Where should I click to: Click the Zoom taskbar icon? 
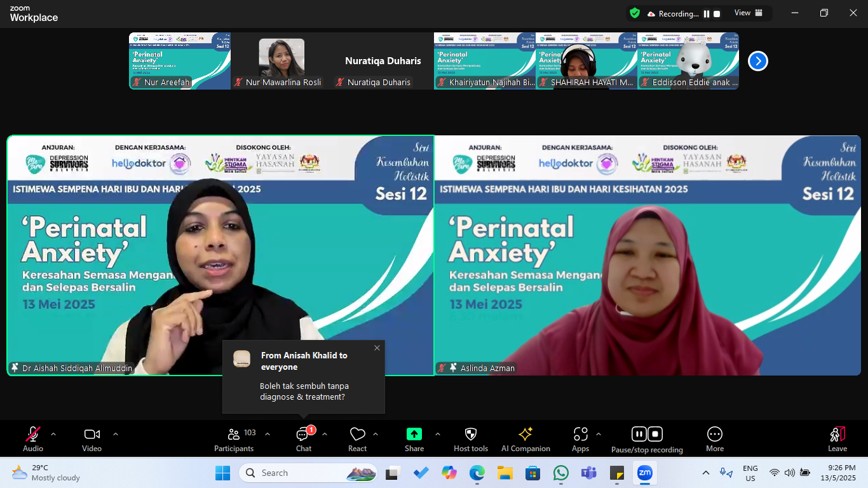click(x=645, y=473)
